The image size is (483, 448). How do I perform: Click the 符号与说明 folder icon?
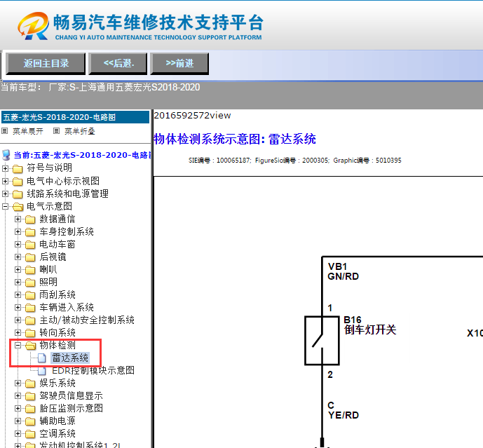[x=18, y=168]
